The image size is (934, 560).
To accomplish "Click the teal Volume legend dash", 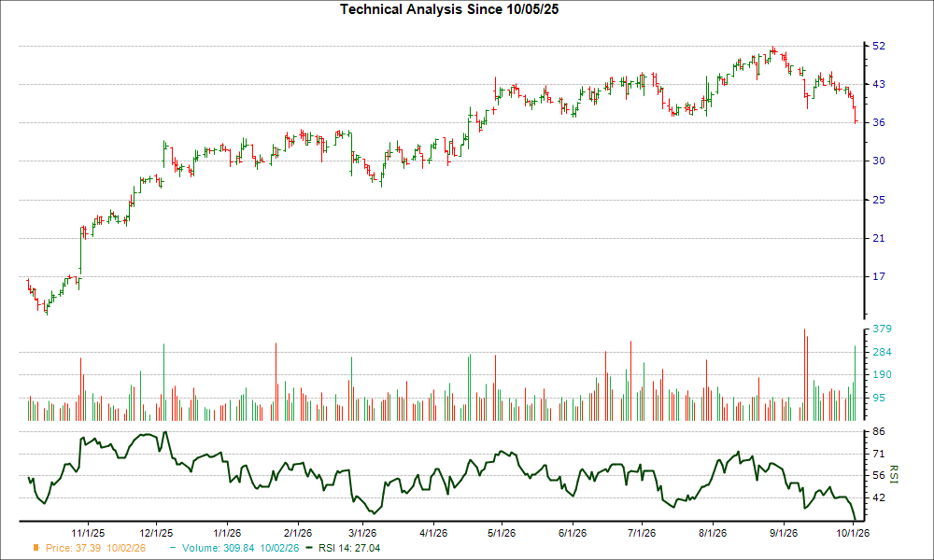I will 173,548.
